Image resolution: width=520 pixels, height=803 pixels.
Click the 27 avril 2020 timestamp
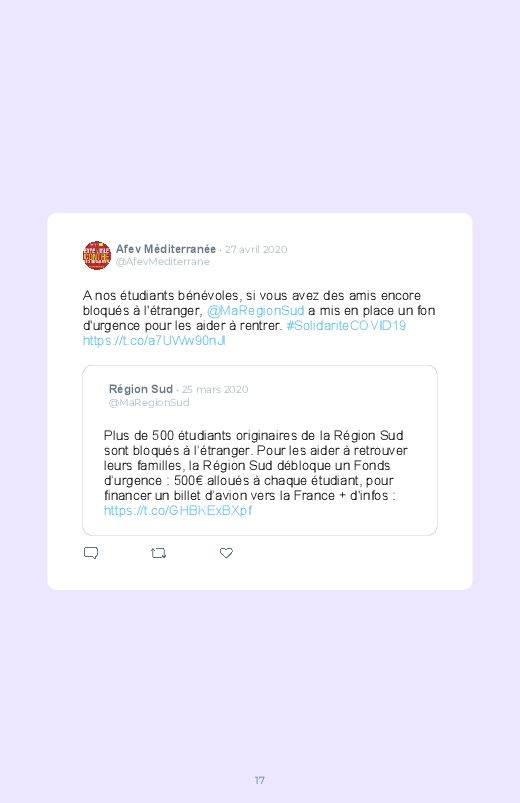[256, 249]
